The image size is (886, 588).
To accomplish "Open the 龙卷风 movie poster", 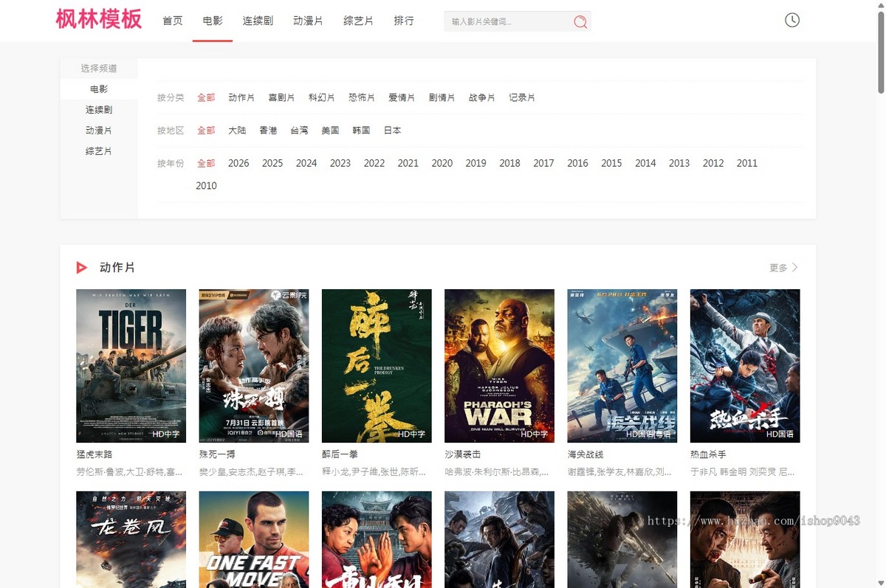I will (131, 539).
